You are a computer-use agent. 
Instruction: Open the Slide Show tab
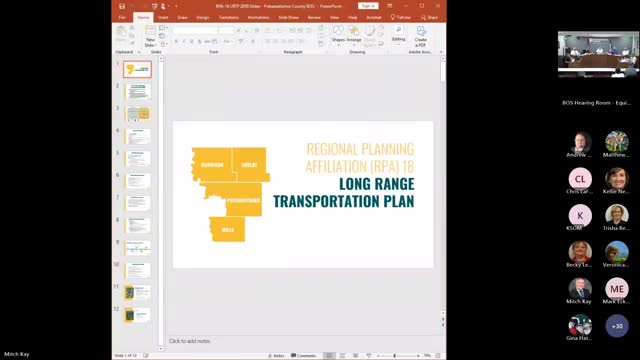(x=289, y=18)
